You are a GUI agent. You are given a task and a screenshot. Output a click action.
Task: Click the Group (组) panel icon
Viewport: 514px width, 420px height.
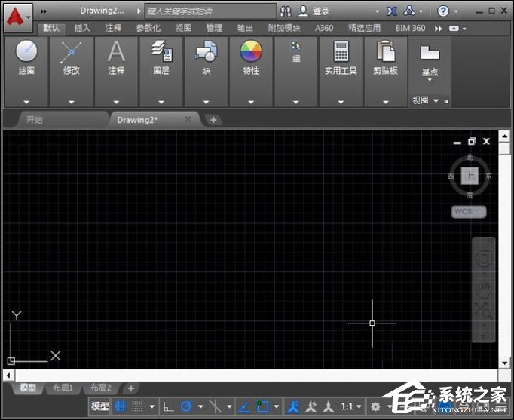tap(295, 45)
